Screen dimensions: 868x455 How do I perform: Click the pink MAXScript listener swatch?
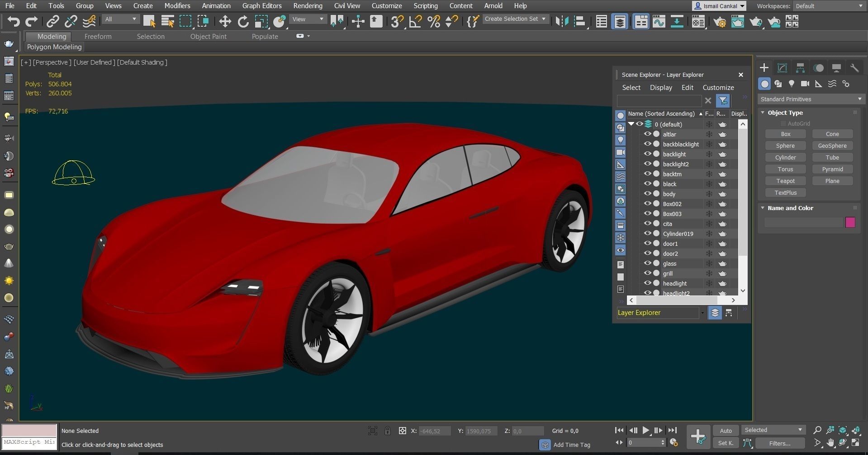coord(29,430)
